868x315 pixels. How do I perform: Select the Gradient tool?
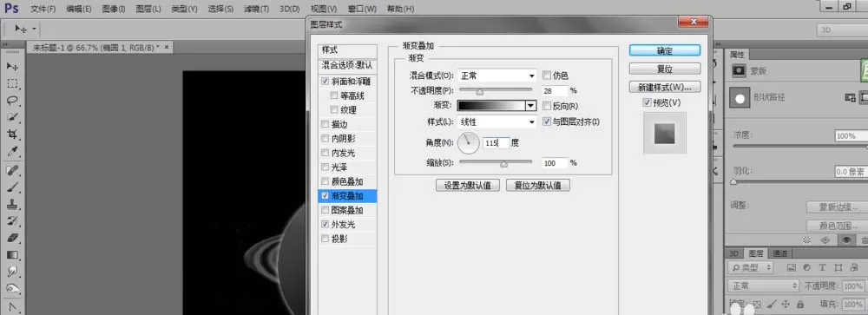(x=12, y=255)
